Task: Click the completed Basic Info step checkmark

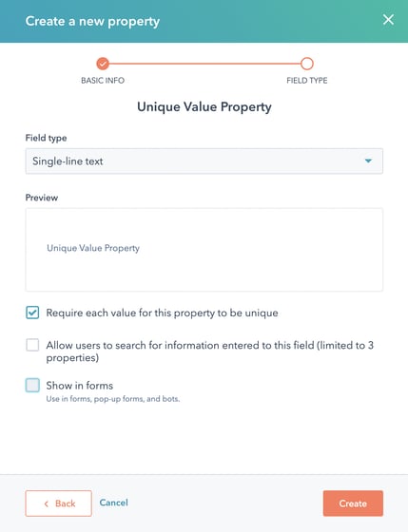Action: pos(103,64)
